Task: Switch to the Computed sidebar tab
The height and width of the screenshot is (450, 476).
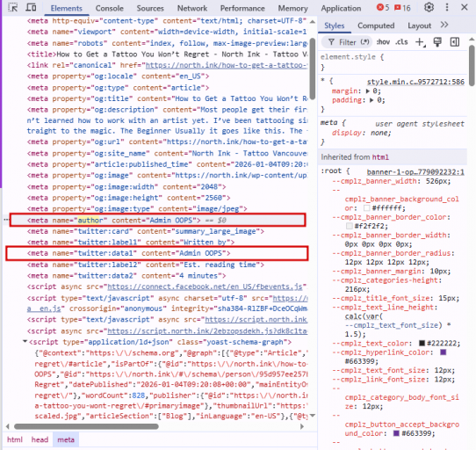Action: pyautogui.click(x=376, y=25)
